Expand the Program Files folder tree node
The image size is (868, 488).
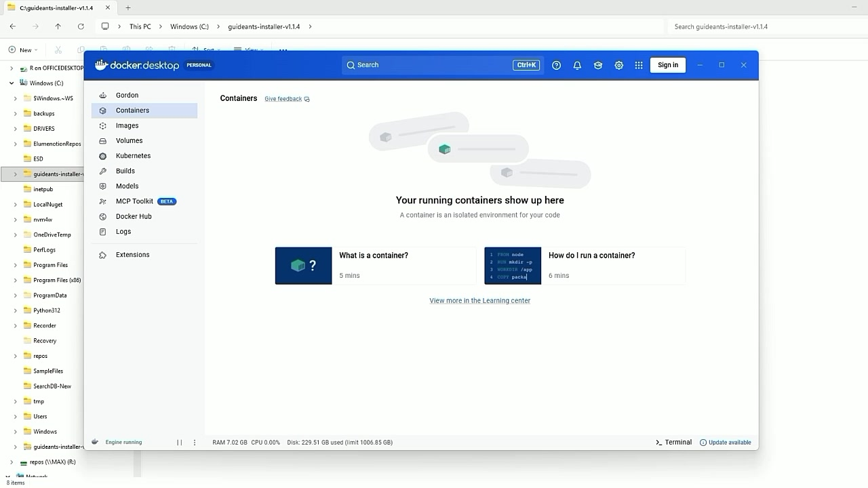16,265
